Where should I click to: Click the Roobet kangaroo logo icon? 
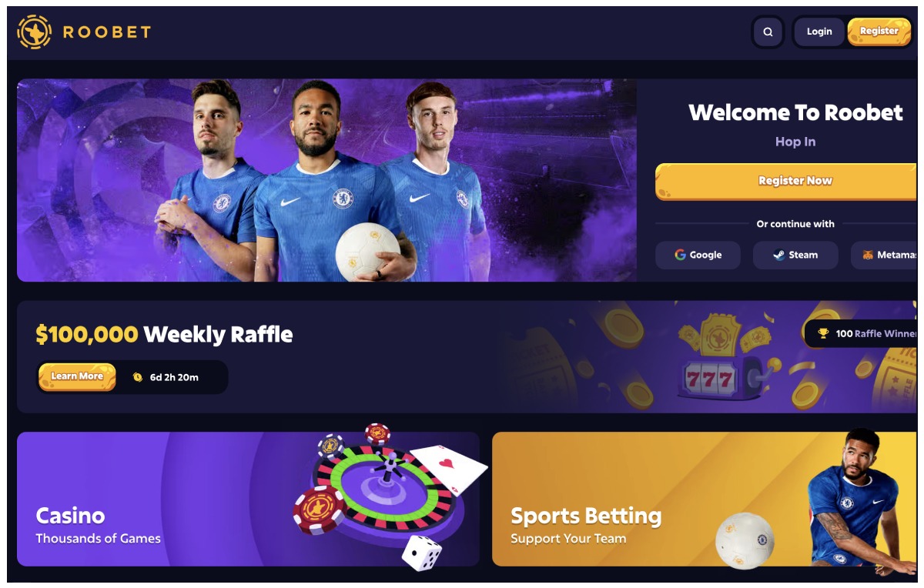(x=34, y=32)
